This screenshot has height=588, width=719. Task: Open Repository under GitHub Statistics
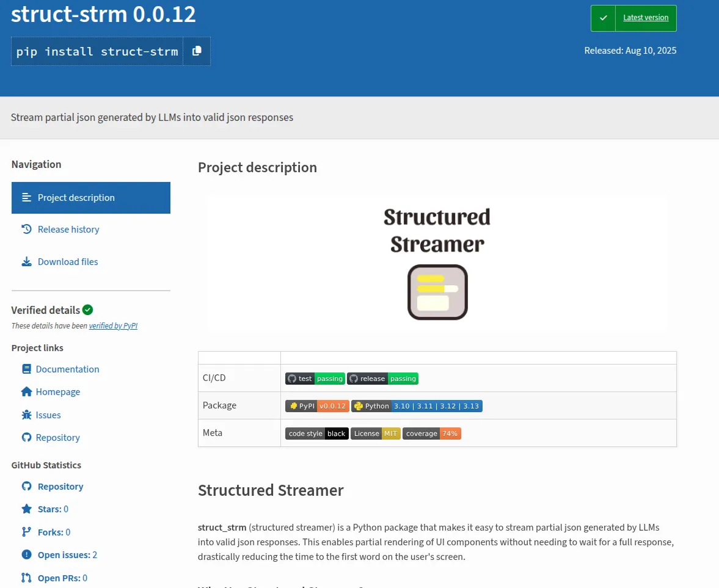[x=60, y=486]
